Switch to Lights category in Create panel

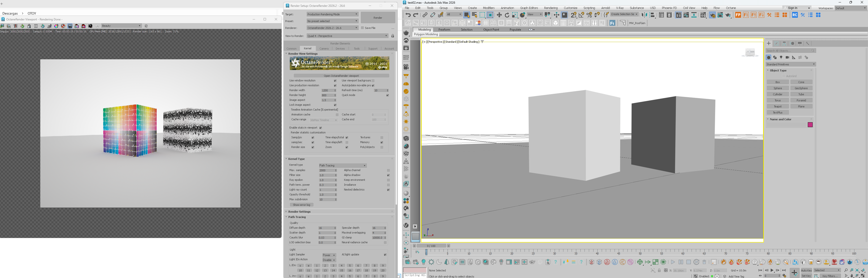point(781,57)
